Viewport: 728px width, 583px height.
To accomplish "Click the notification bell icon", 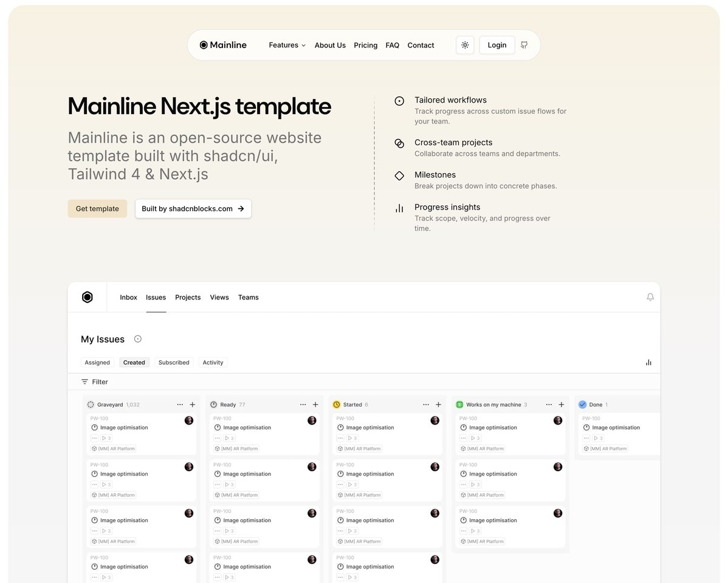I will coord(650,297).
